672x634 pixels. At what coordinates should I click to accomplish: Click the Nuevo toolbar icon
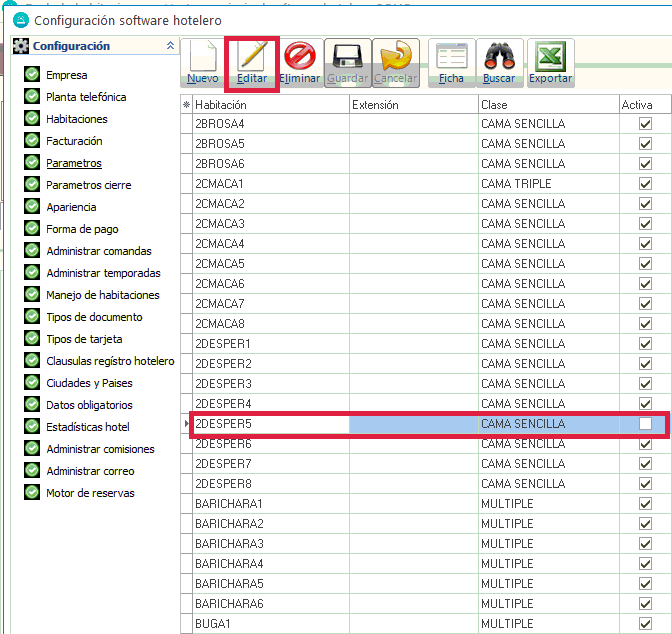202,62
